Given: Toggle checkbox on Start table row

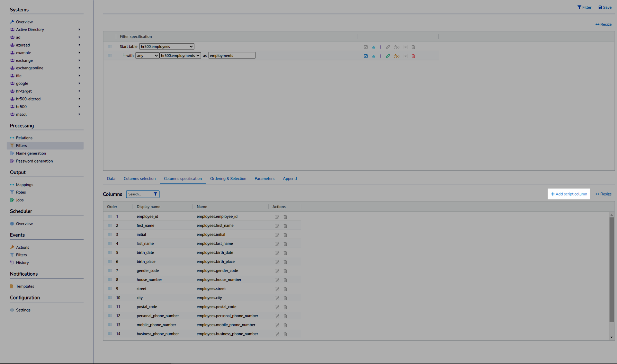Looking at the screenshot, I should (x=366, y=47).
